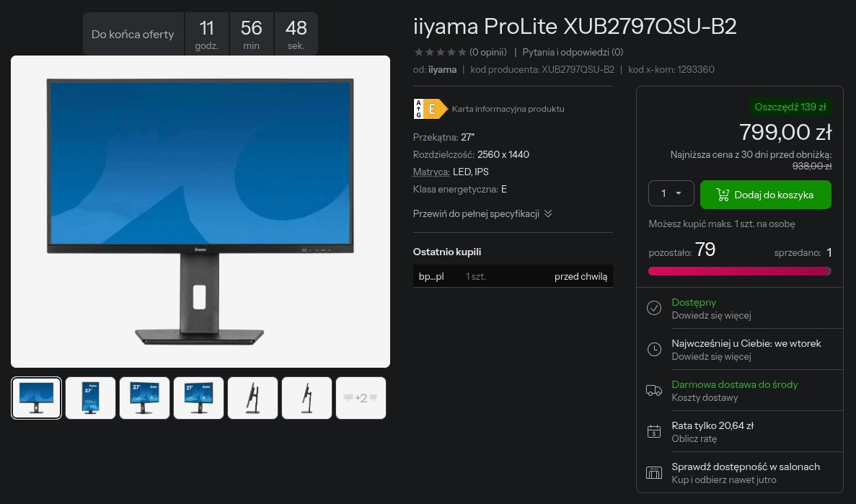Click Dowiedz się więcej under Dostępny
The height and width of the screenshot is (504, 856).
(711, 316)
